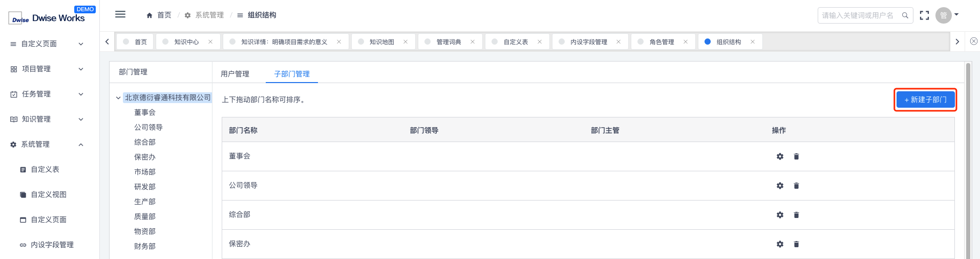This screenshot has height=259, width=980.
Task: Select 研发部 in the department tree
Action: point(145,187)
